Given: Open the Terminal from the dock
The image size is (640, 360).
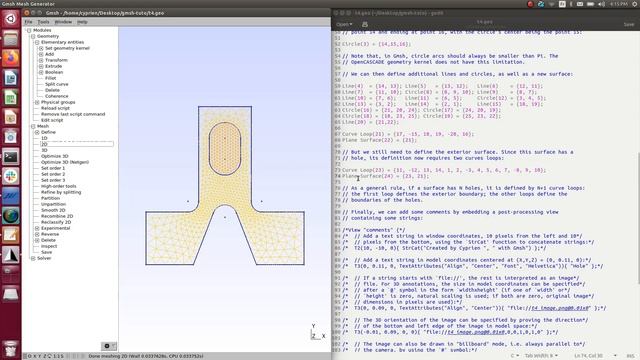Looking at the screenshot, I should [11, 157].
